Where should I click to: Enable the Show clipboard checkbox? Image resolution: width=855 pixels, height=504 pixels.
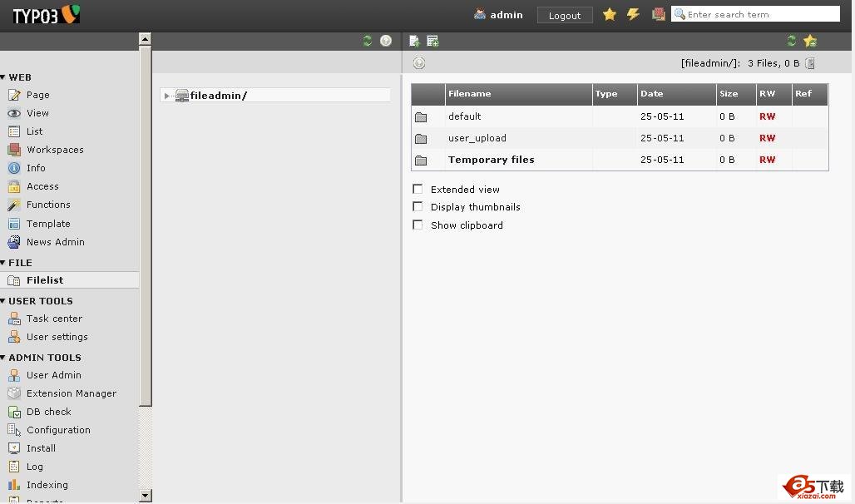[418, 225]
